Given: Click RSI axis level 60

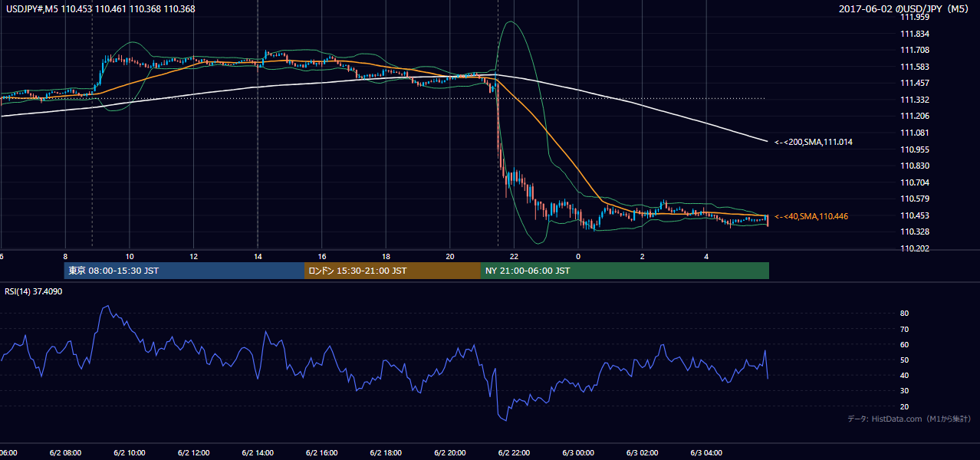Looking at the screenshot, I should [x=905, y=344].
